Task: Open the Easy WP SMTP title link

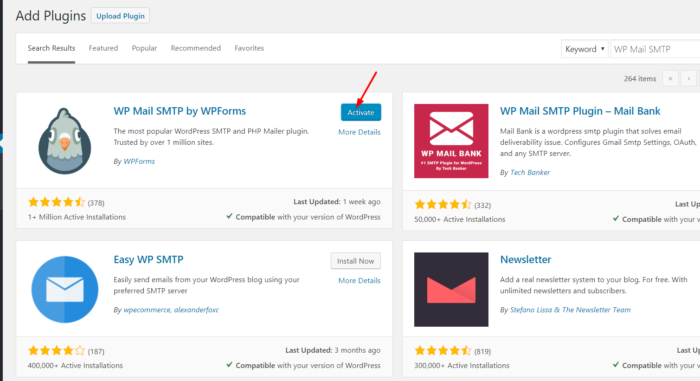Action: [148, 260]
